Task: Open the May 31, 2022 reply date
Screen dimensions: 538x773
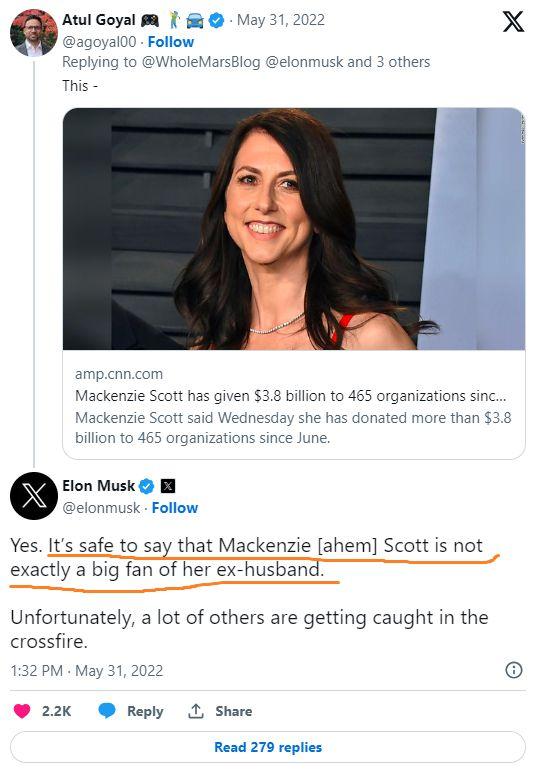Action: (x=281, y=20)
